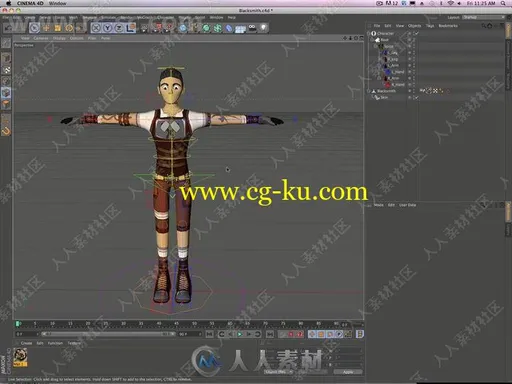Open the Layout dropdown
Screen dimensions: 512x384
483,17
